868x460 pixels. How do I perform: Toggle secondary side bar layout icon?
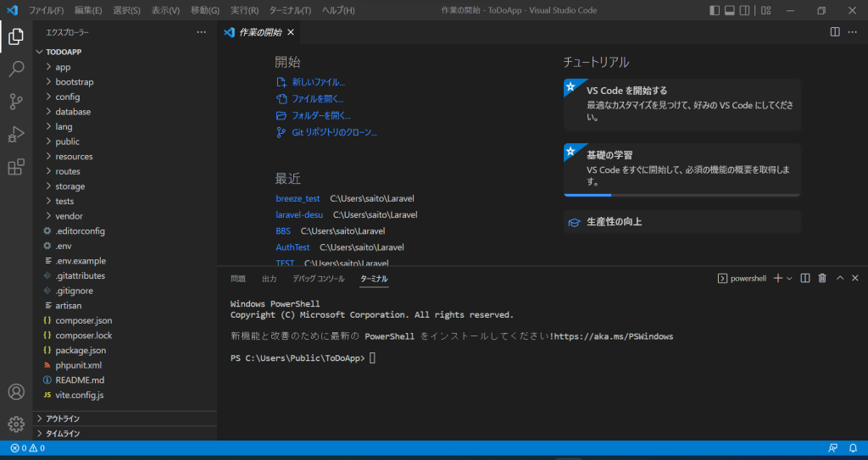coord(745,10)
